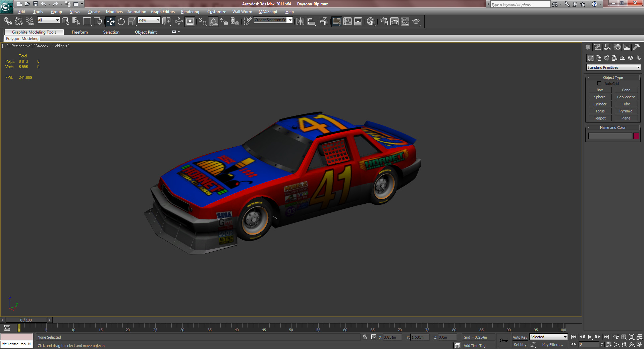Screen dimensions: 644x349
Task: Select Cameras category in Create panel
Action: point(614,58)
